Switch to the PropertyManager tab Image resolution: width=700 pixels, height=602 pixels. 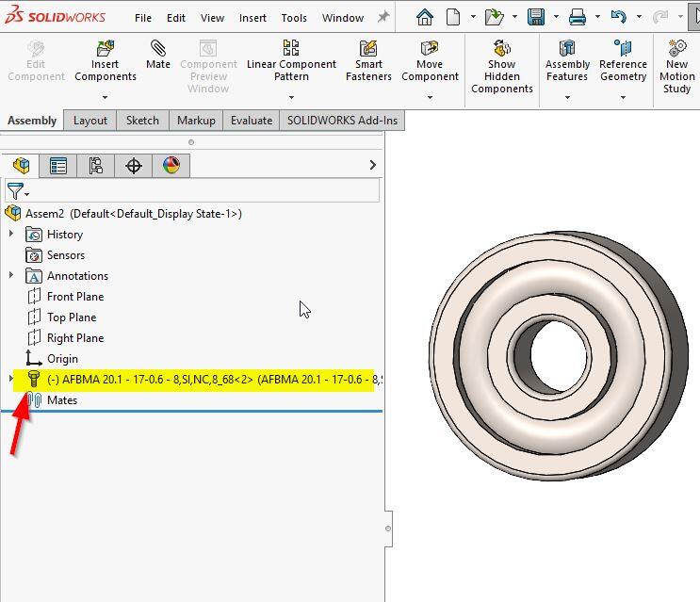click(58, 166)
